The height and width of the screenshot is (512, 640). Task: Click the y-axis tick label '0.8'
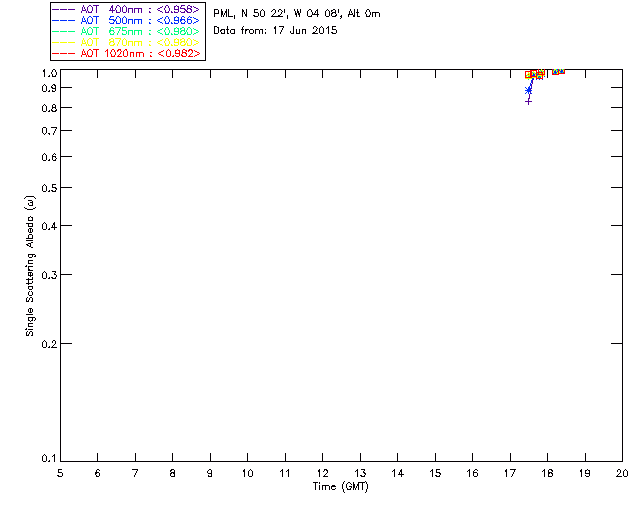pos(49,108)
